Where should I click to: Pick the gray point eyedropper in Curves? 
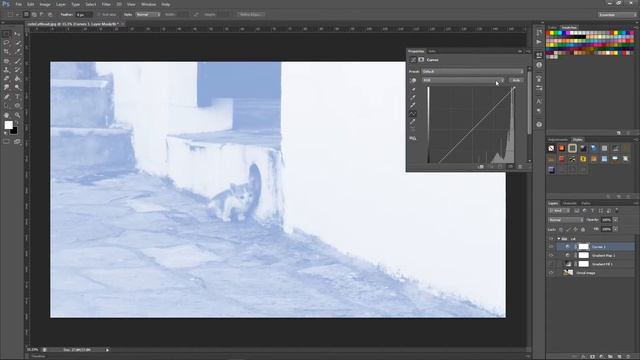(413, 98)
